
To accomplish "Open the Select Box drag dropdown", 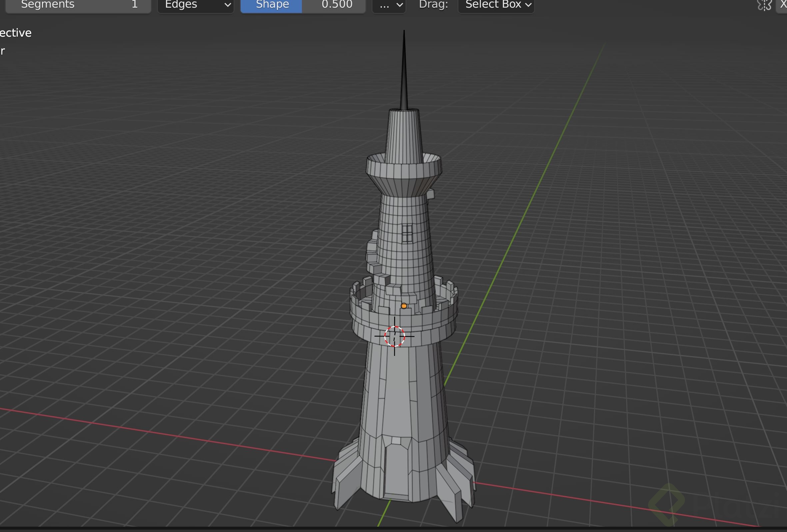I will tap(496, 5).
